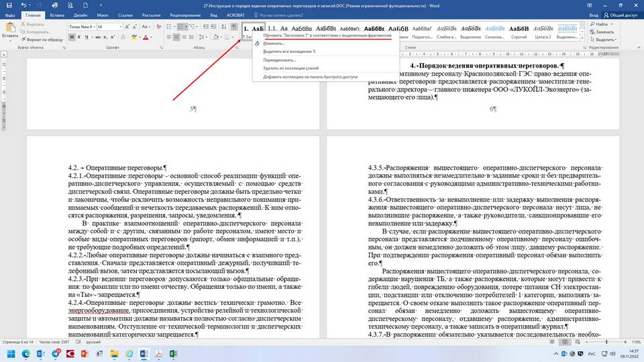644x362 pixels.
Task: Open PowerPoint from the taskbar
Action: tap(85, 354)
